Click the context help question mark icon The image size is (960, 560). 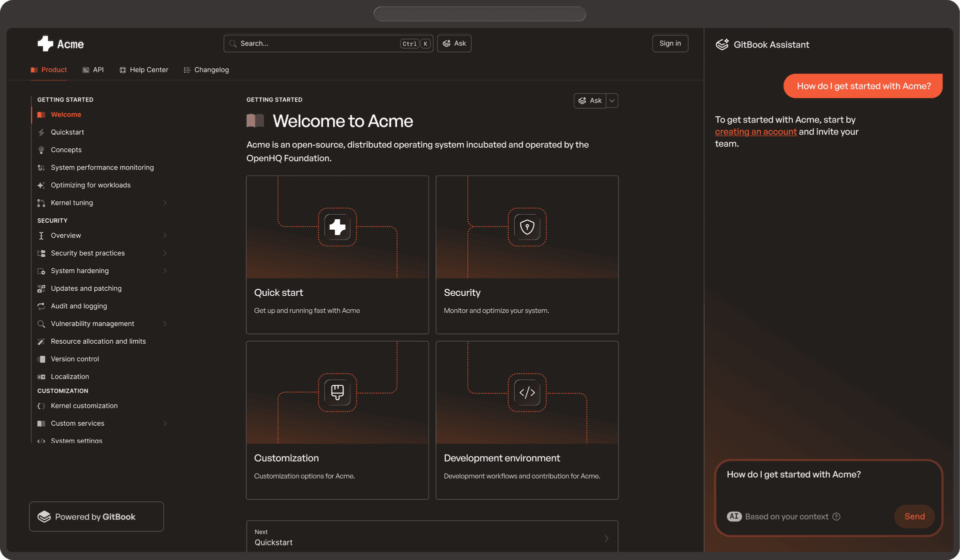click(836, 517)
